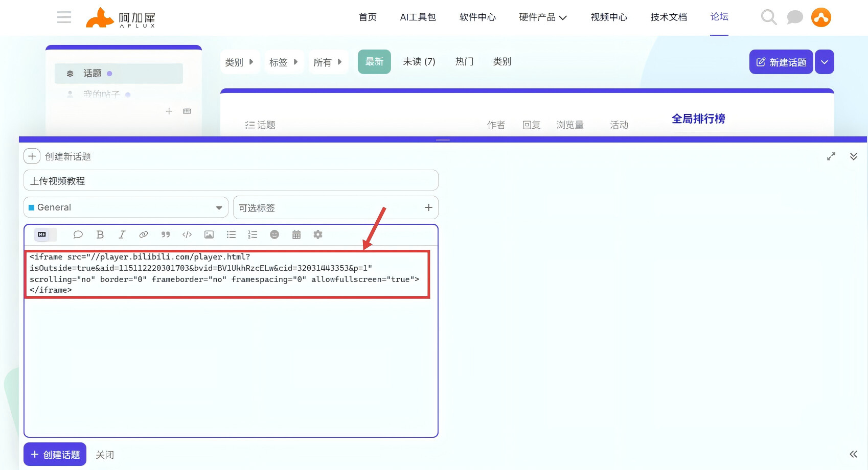Toggle the Markdown editor mode switch
Screen dimensions: 868x470
45,234
